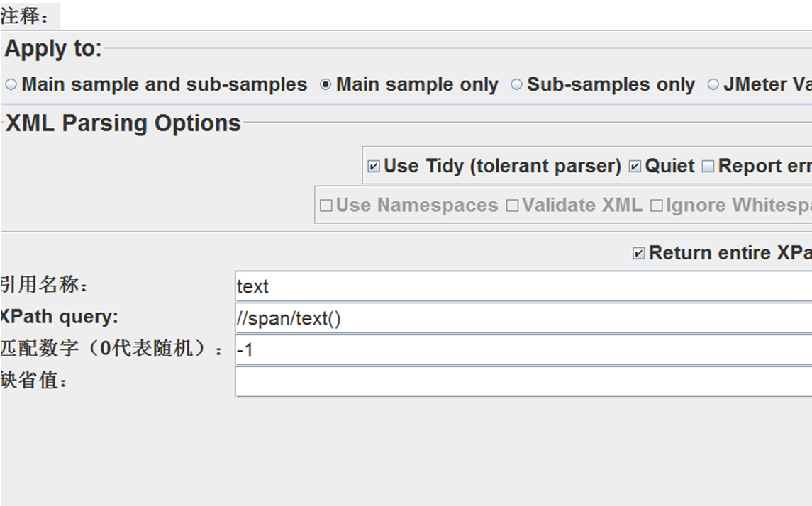Click the XPath query: label
Image resolution: width=812 pixels, height=506 pixels.
tap(59, 317)
